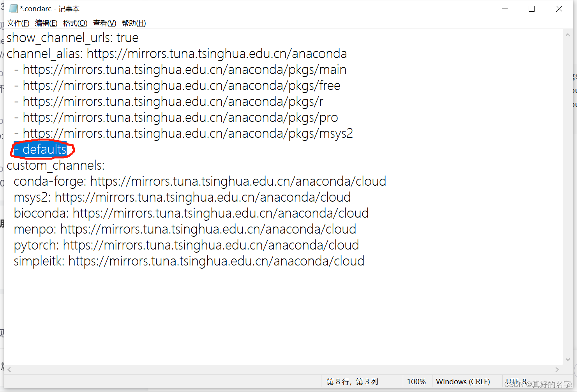Click the show_channel_urls line
The image size is (577, 392).
[x=72, y=37]
